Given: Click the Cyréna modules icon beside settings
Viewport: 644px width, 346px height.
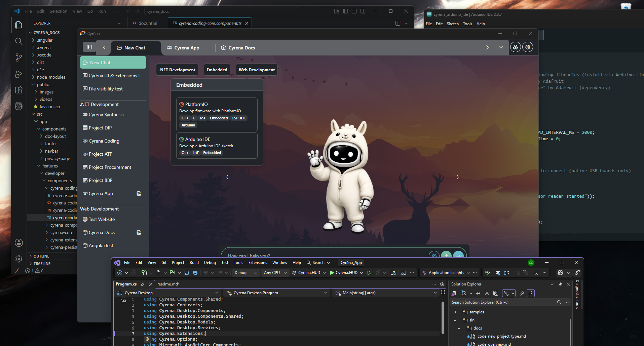Looking at the screenshot, I should [516, 47].
